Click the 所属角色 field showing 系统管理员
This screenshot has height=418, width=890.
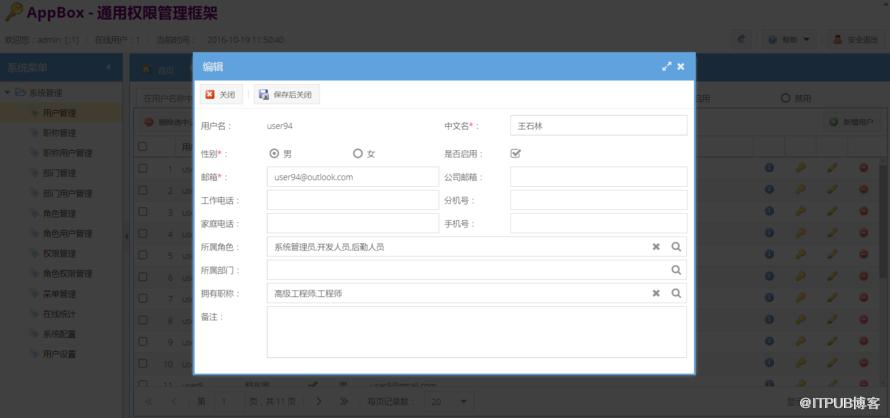[477, 246]
